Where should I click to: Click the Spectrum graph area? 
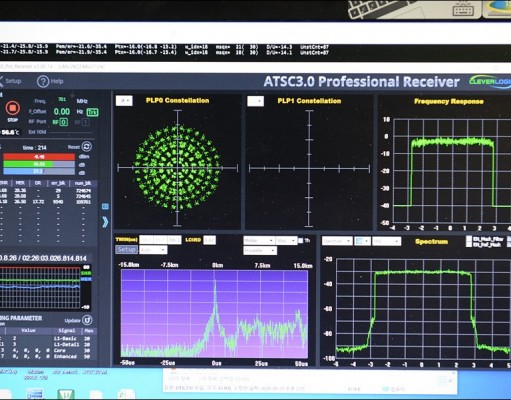423,309
